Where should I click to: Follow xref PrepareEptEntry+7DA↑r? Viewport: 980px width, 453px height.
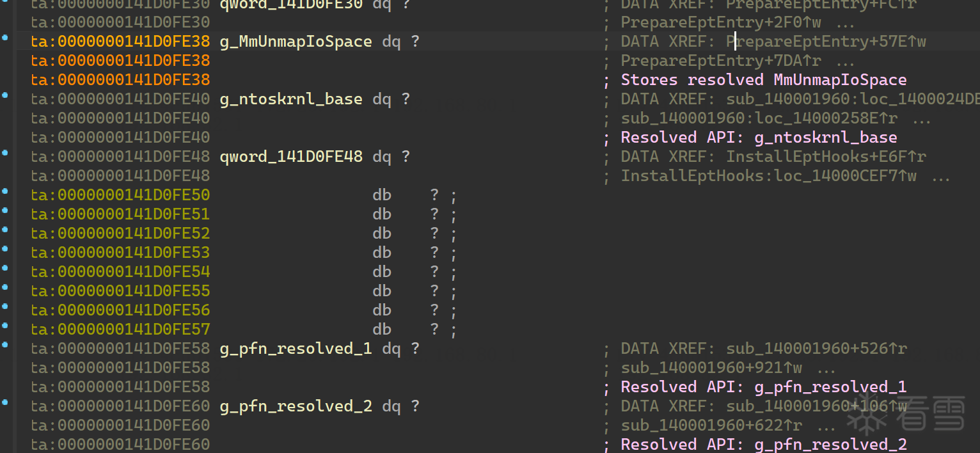point(722,61)
